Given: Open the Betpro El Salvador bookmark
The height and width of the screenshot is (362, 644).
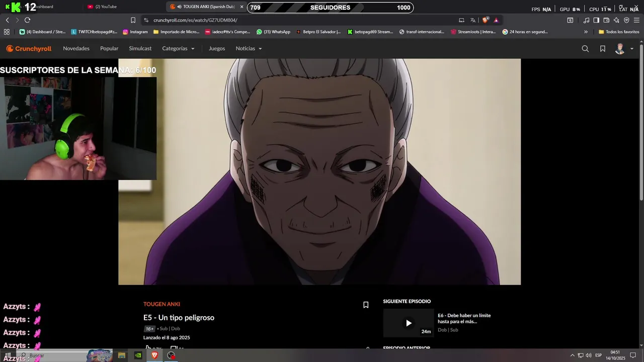Looking at the screenshot, I should (x=318, y=32).
